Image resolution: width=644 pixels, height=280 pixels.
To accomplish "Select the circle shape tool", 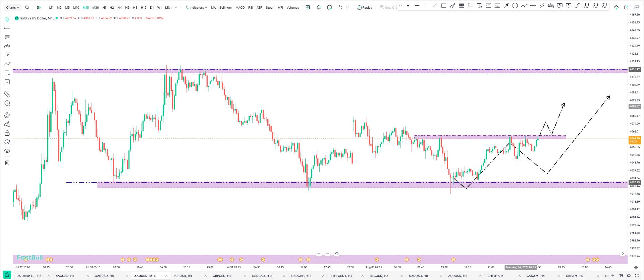I will click(x=515, y=6).
